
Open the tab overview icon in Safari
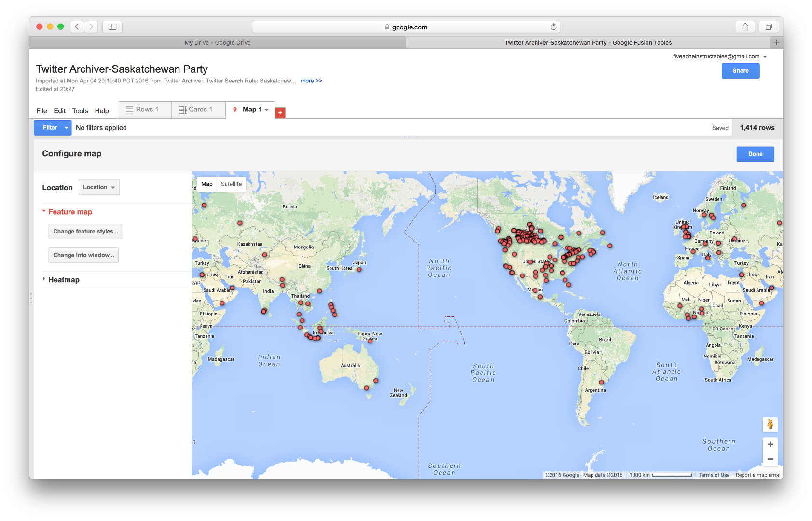click(769, 27)
